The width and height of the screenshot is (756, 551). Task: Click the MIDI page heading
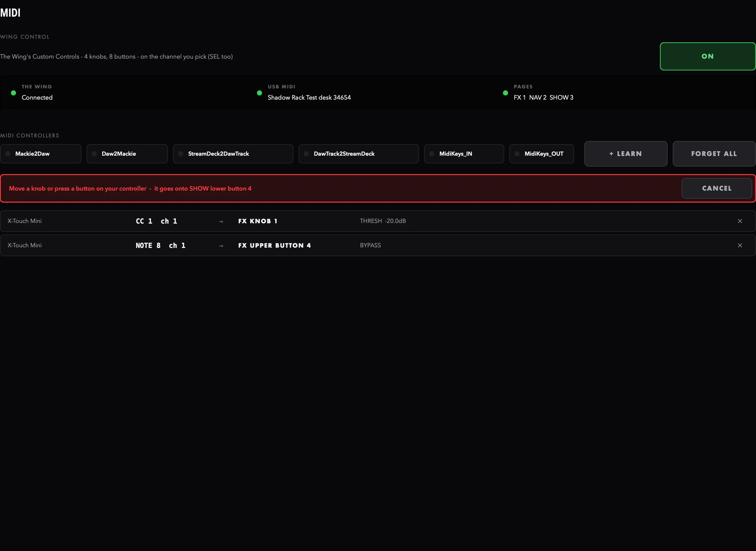pos(10,13)
